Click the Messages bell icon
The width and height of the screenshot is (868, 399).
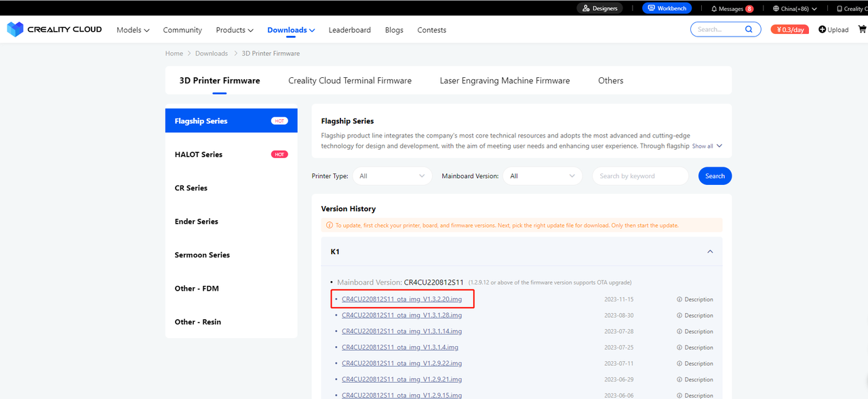pyautogui.click(x=714, y=9)
